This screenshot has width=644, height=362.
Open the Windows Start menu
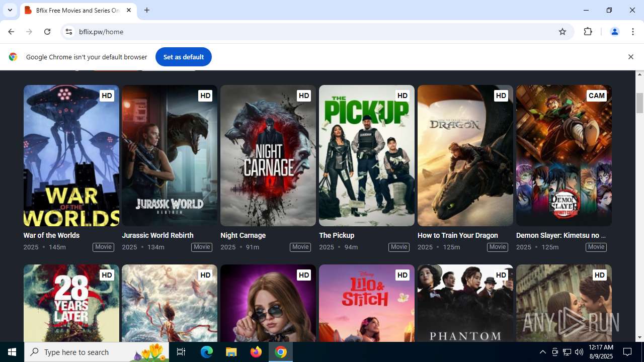pyautogui.click(x=12, y=352)
